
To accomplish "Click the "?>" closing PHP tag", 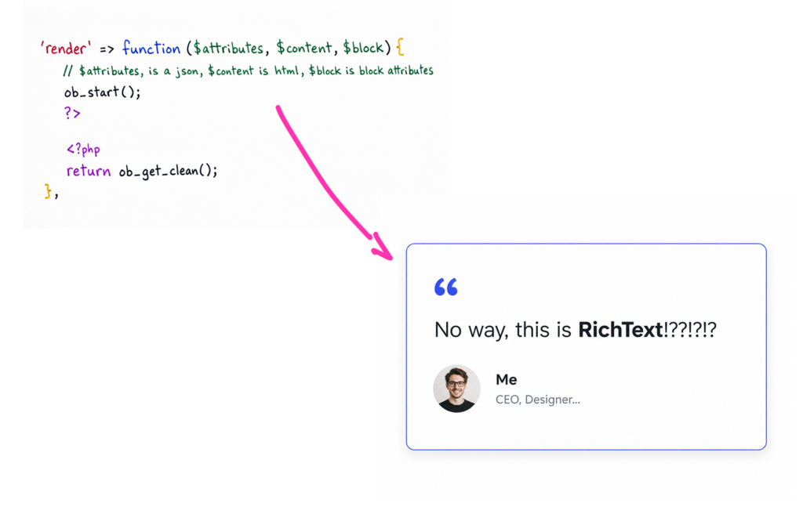I will tap(72, 113).
